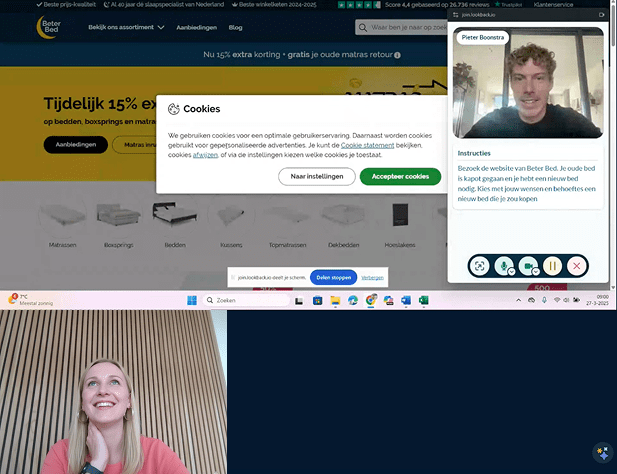This screenshot has height=474, width=617.
Task: Click the camera indicator icon in Lookback title bar
Action: pyautogui.click(x=601, y=15)
